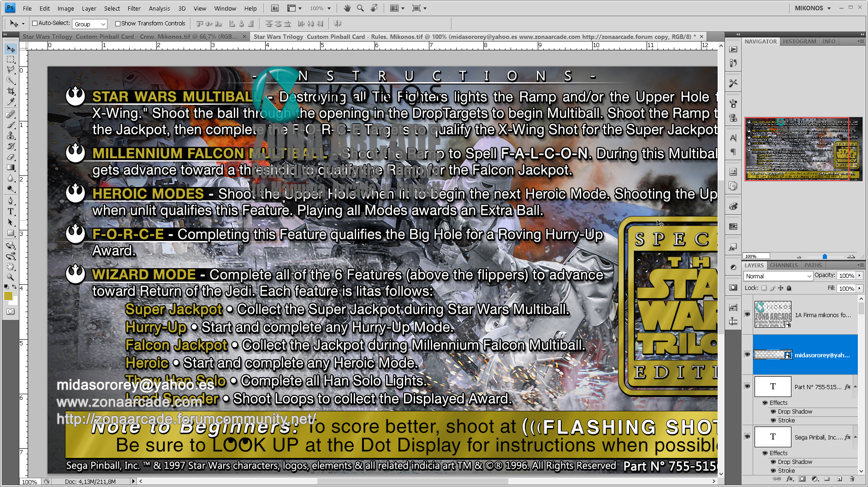Click the Create new layer icon
The image size is (868, 487).
pyautogui.click(x=839, y=479)
